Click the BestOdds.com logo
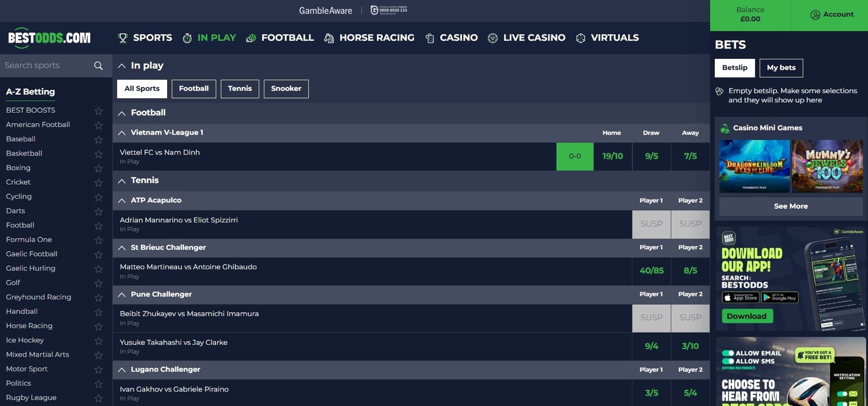This screenshot has width=868, height=406. 49,38
